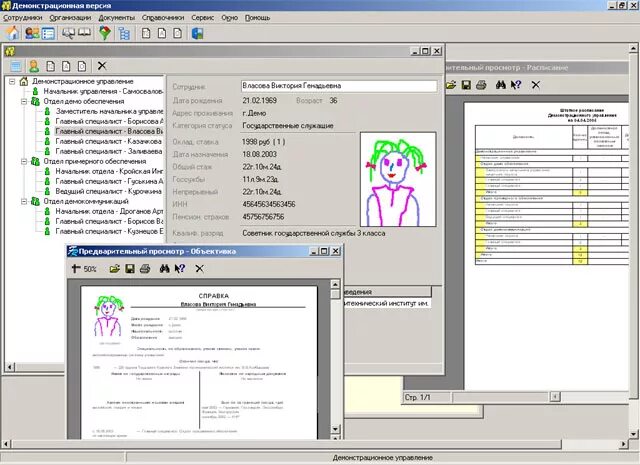Click the blue exit door icon in main toolbar

point(198,33)
